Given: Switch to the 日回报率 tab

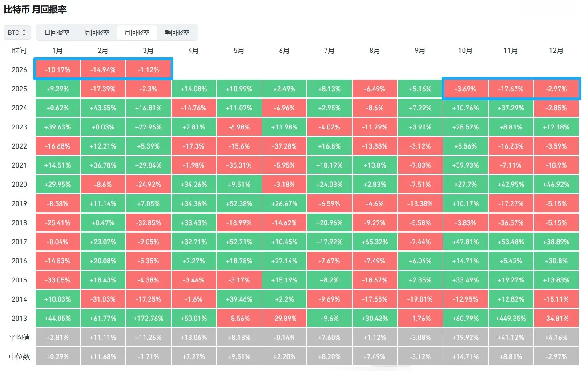Looking at the screenshot, I should (57, 32).
